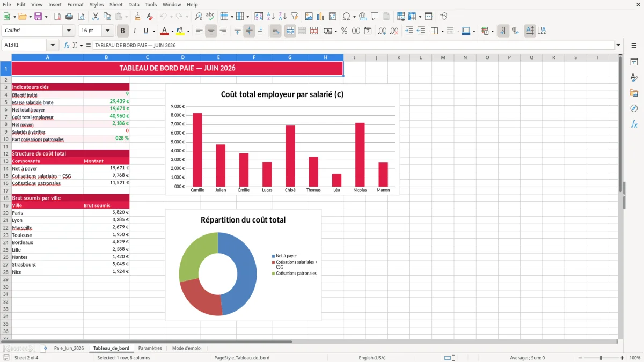Cut the selection with scissors icon
This screenshot has width=644, height=362.
(96, 17)
